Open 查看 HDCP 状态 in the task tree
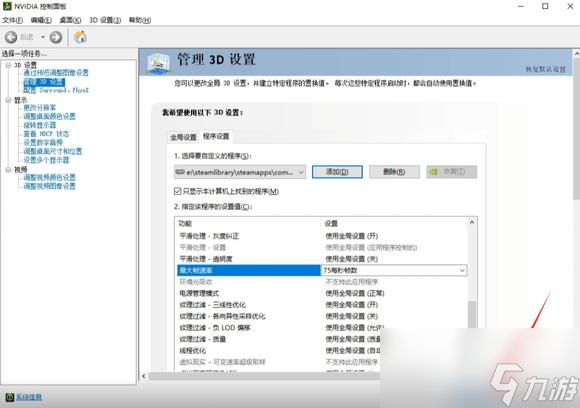Screen dimensions: 580x408 [46, 134]
